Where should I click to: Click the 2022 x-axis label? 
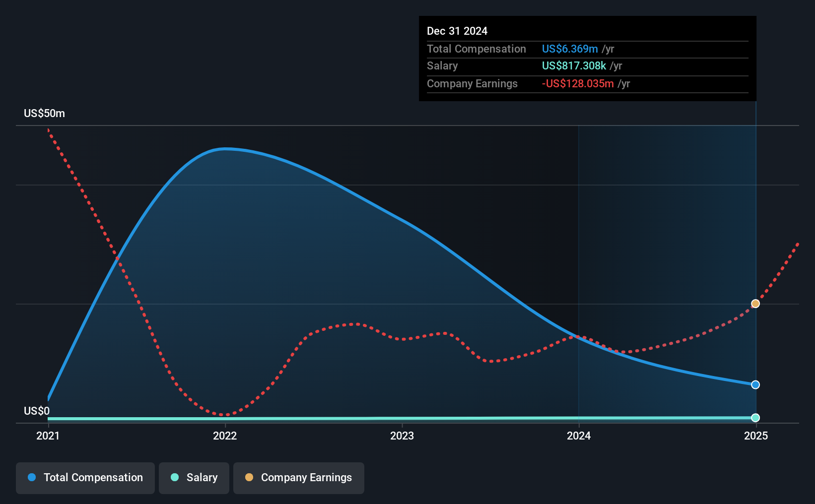(225, 436)
